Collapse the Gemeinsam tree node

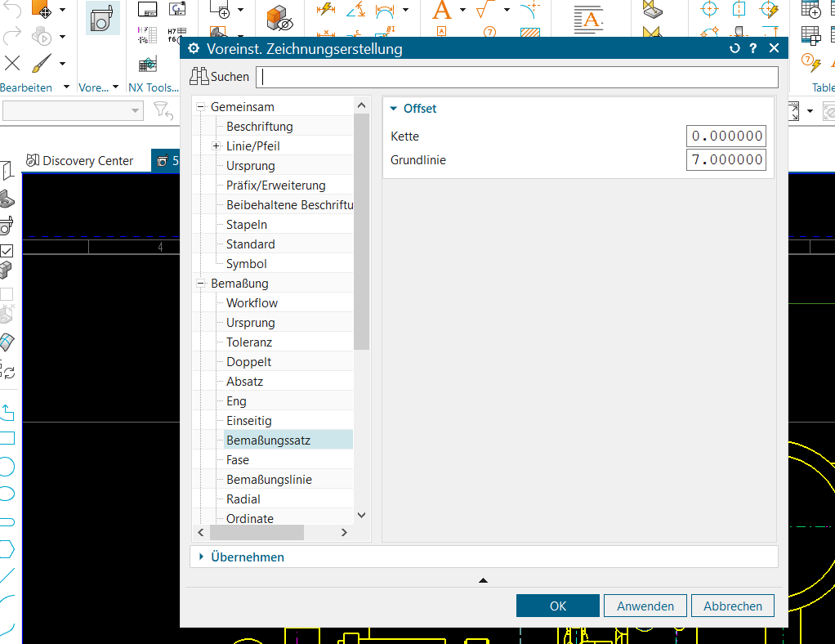pyautogui.click(x=201, y=107)
